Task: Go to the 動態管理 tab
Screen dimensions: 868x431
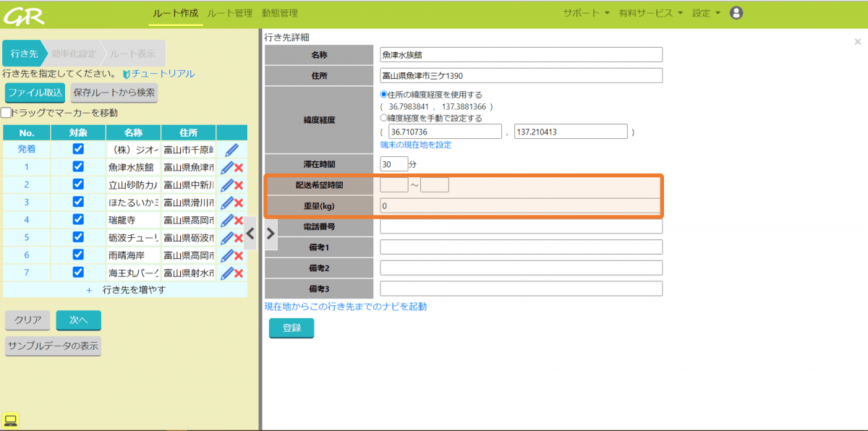Action: [x=280, y=13]
